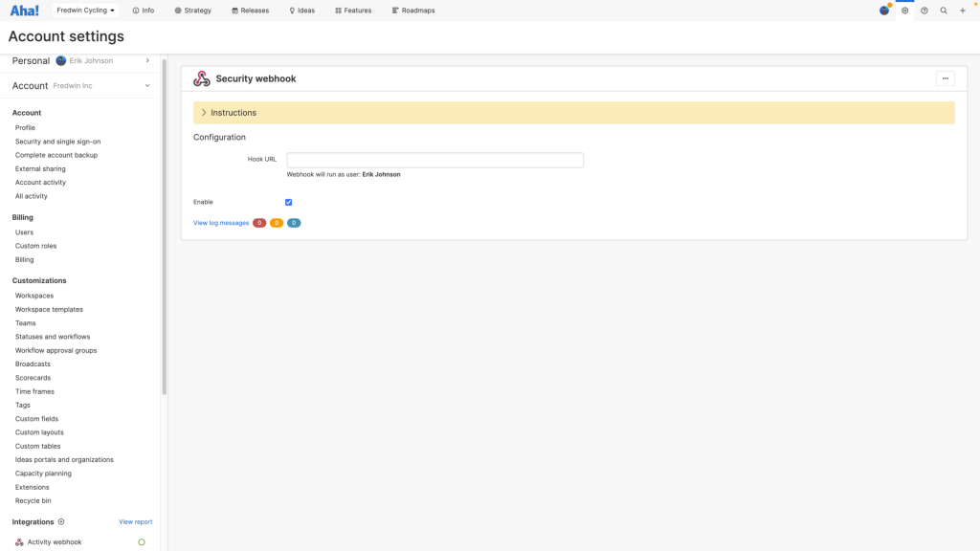Click the Activity webhook green status circle
The width and height of the screenshot is (980, 551).
142,542
